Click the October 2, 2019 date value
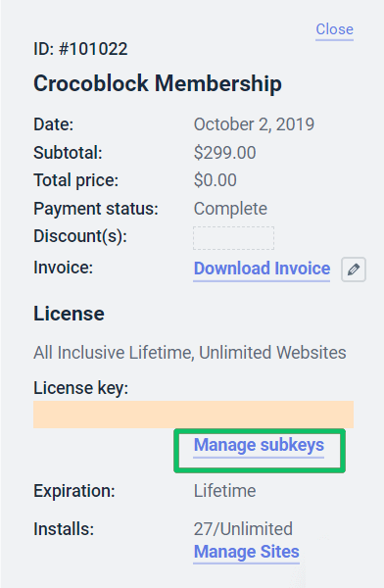The width and height of the screenshot is (384, 588). pyautogui.click(x=254, y=124)
